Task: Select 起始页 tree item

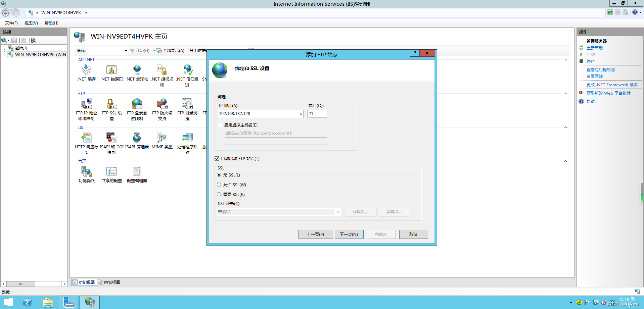Action: click(21, 48)
